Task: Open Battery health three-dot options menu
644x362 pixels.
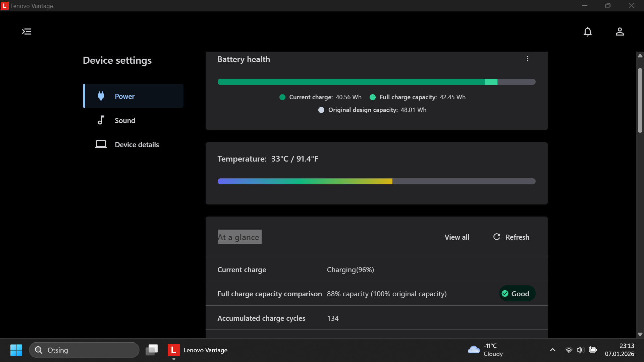Action: 528,59
